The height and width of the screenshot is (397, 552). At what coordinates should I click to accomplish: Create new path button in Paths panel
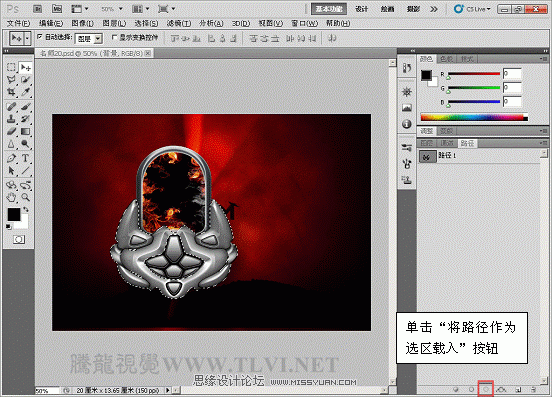pos(518,389)
